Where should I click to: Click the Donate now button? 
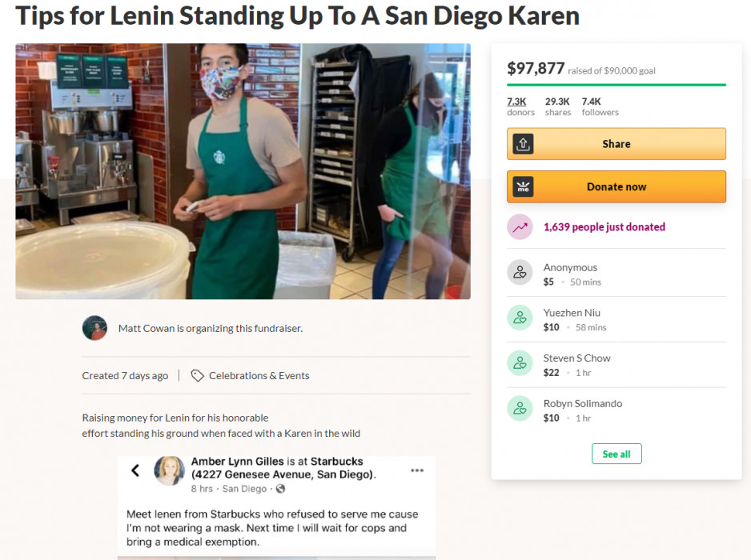[x=616, y=186]
